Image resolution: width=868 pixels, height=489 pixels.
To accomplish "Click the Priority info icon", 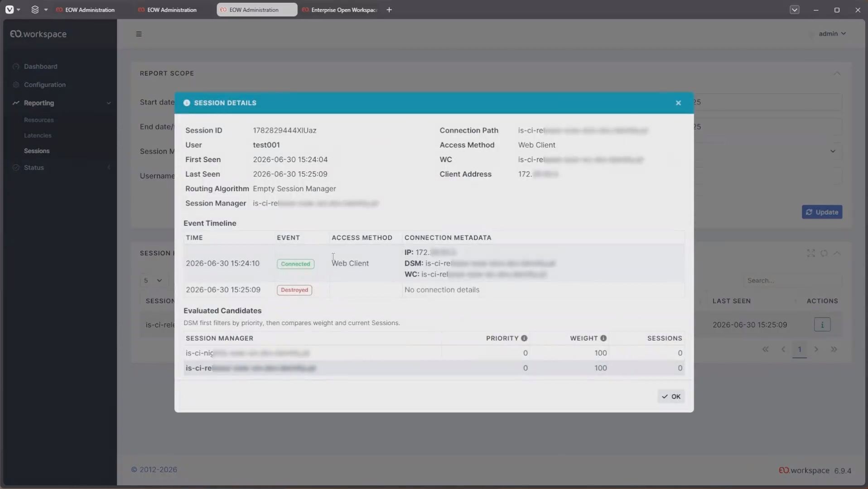I will pos(524,338).
